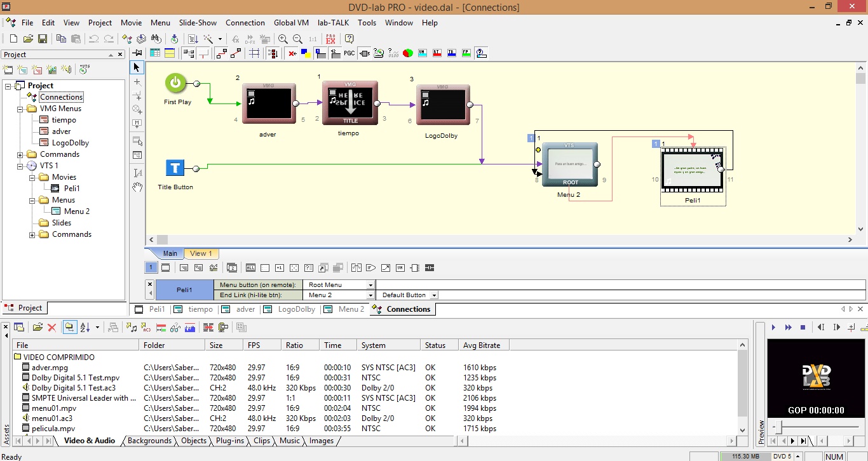Click the System column header
Image resolution: width=868 pixels, height=461 pixels.
pyautogui.click(x=374, y=345)
